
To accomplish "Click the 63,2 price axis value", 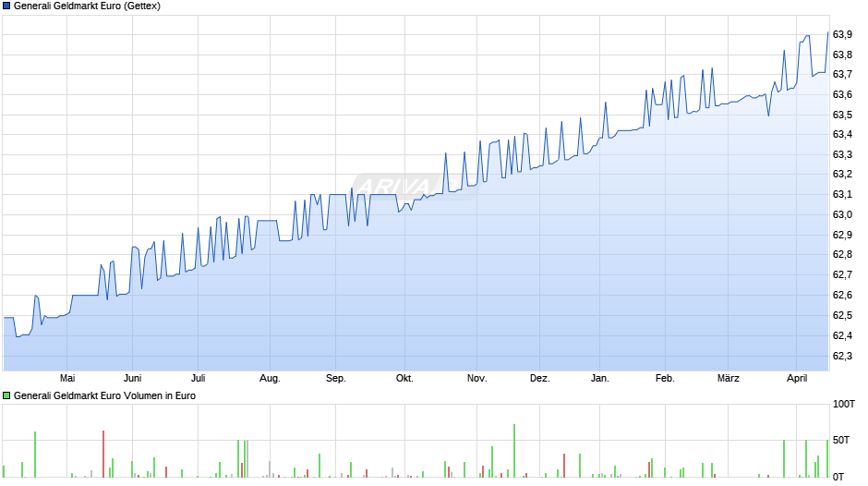I will [x=842, y=175].
